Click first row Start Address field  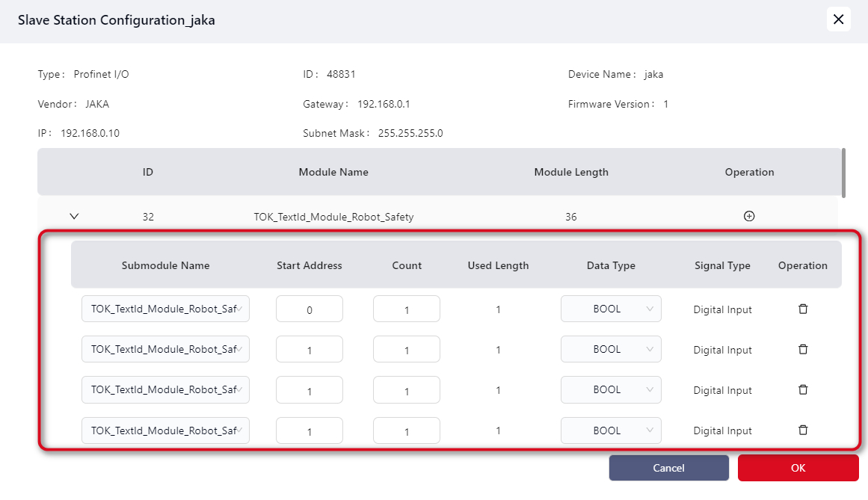309,309
